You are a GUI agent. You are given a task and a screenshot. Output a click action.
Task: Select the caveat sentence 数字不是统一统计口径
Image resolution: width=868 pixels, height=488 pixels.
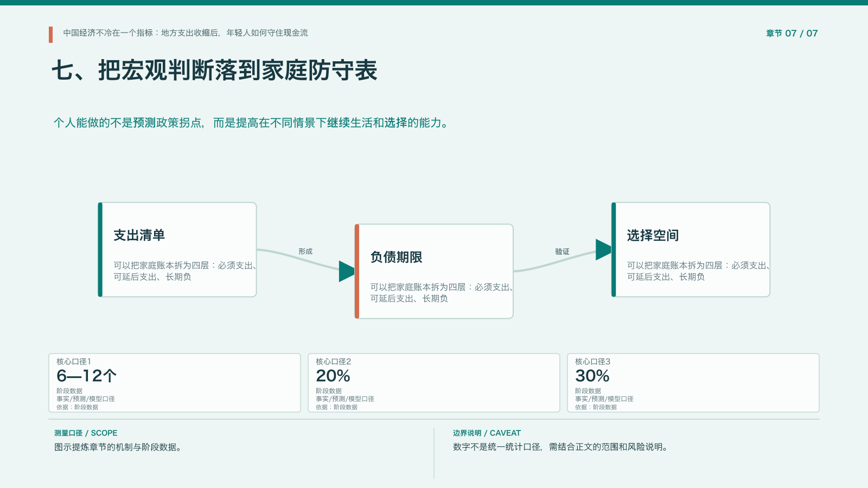tap(561, 447)
